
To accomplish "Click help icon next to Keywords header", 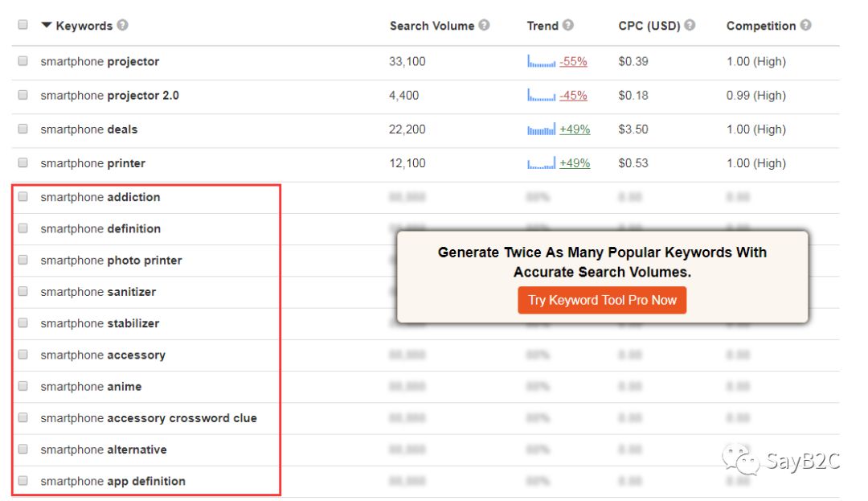I will [122, 25].
